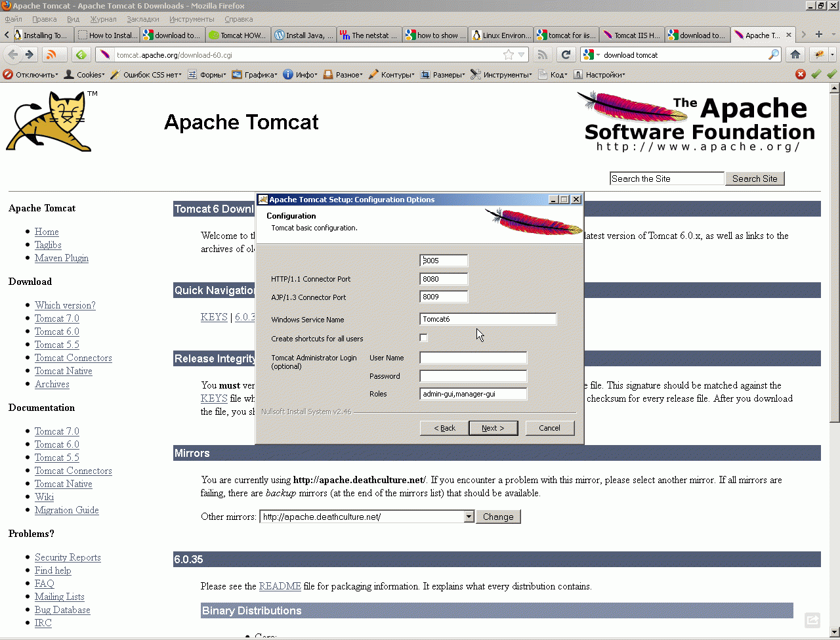This screenshot has height=640, width=840.
Task: Open the Which version? link
Action: (x=65, y=305)
